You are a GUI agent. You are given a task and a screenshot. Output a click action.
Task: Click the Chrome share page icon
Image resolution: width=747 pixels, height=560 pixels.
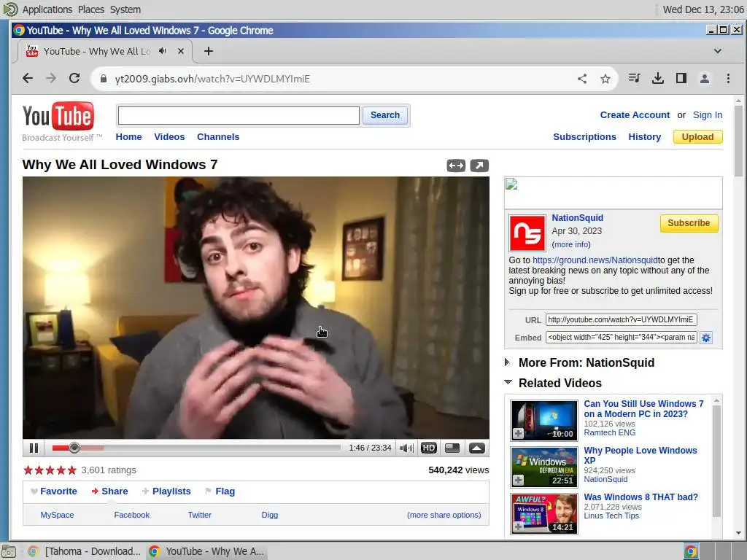581,79
